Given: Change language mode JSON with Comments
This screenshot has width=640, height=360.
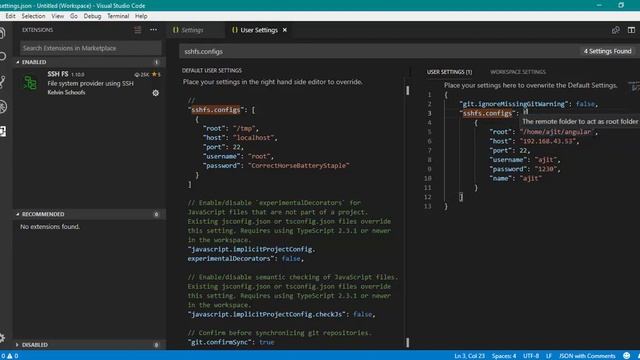Looking at the screenshot, I should (x=587, y=356).
